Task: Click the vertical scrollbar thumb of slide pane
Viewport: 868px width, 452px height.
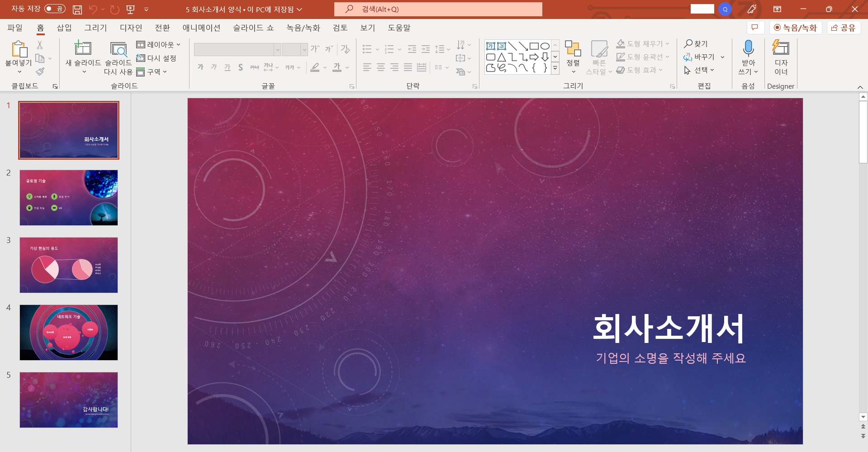Action: pos(863,132)
